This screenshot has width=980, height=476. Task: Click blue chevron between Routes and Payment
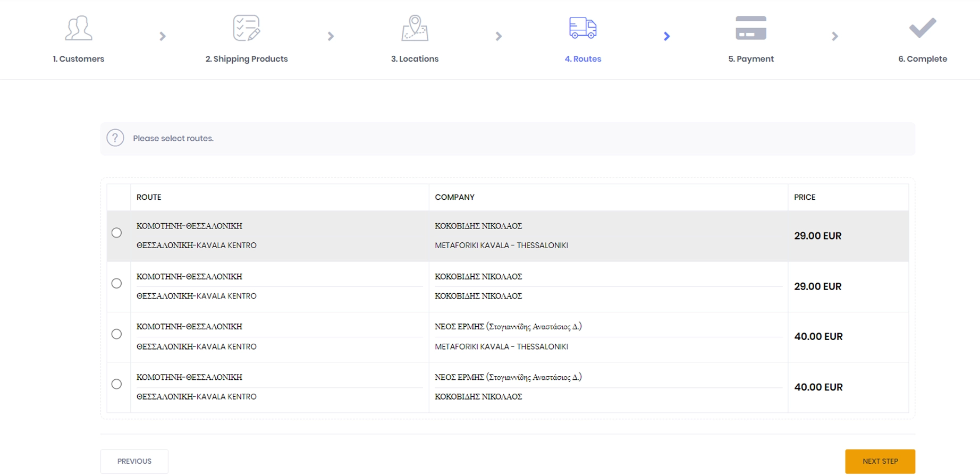666,36
